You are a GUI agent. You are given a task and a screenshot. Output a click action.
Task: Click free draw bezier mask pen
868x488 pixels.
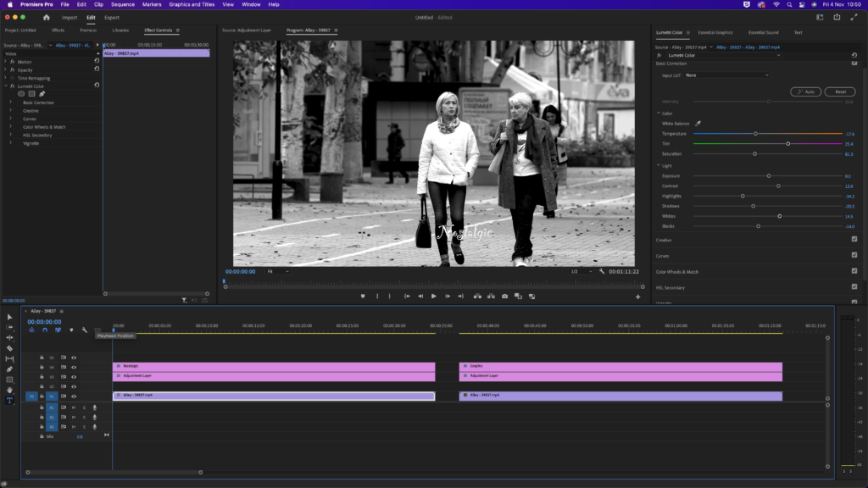pos(42,94)
